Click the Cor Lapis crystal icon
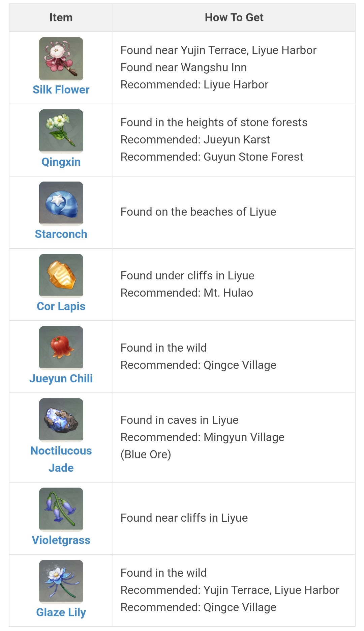The height and width of the screenshot is (631, 364). tap(61, 276)
